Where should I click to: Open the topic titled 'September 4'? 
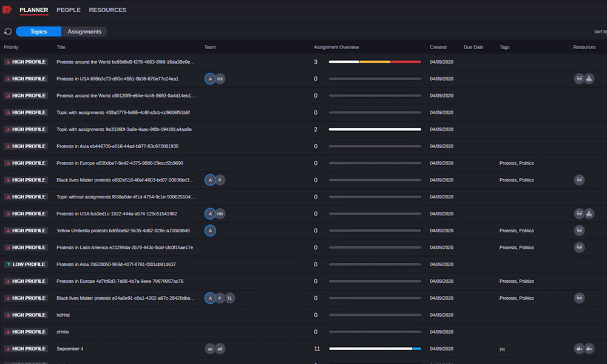pos(70,349)
